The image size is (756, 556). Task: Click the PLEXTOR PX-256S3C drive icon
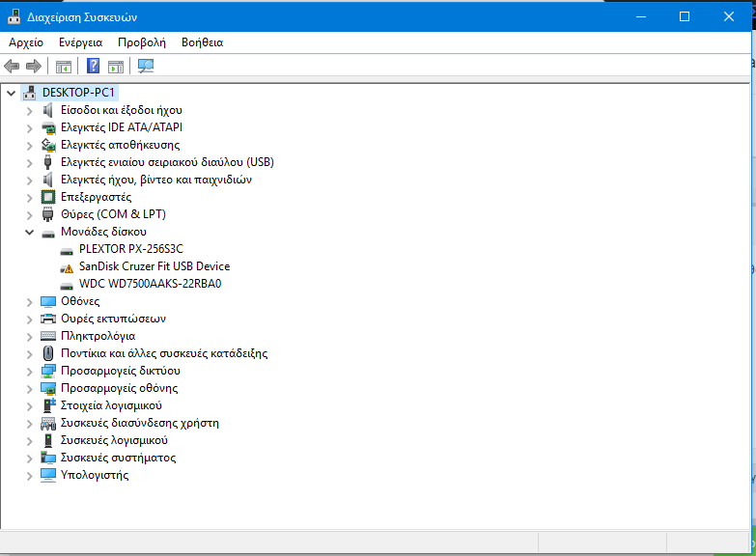[67, 251]
